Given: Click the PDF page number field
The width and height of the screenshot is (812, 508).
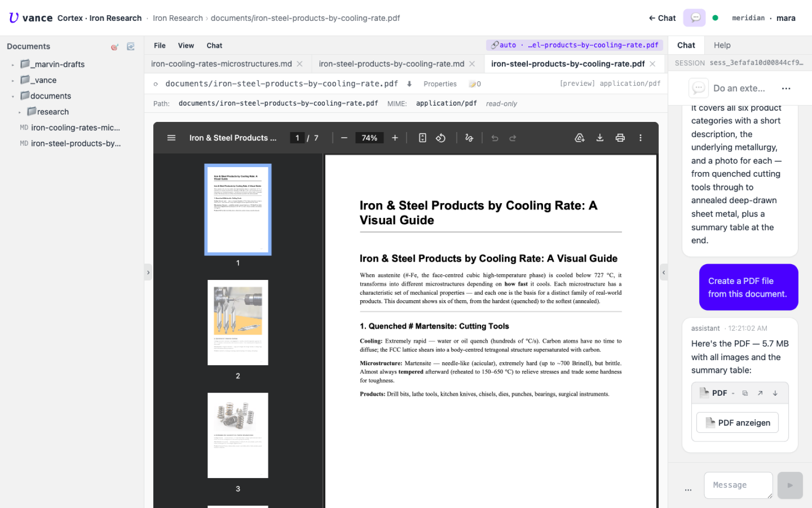Looking at the screenshot, I should pos(297,138).
